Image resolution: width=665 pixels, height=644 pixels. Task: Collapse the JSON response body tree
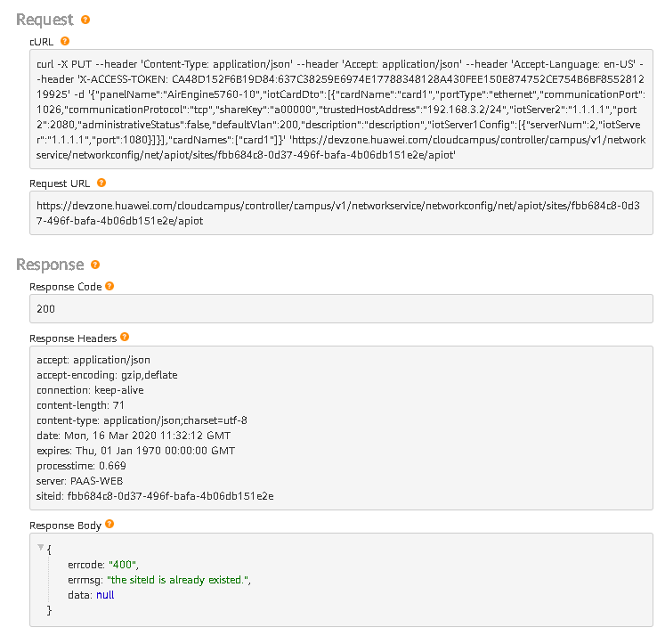pos(40,548)
